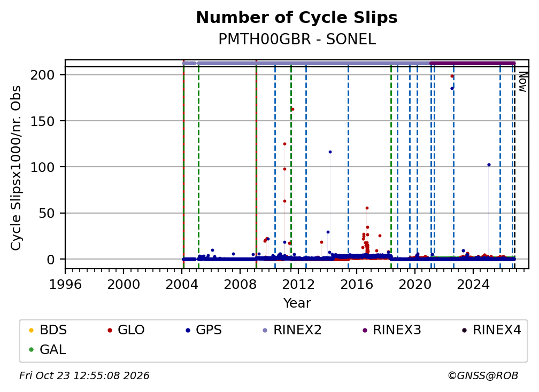Click the 100 tick label on the y-axis

coord(43,167)
